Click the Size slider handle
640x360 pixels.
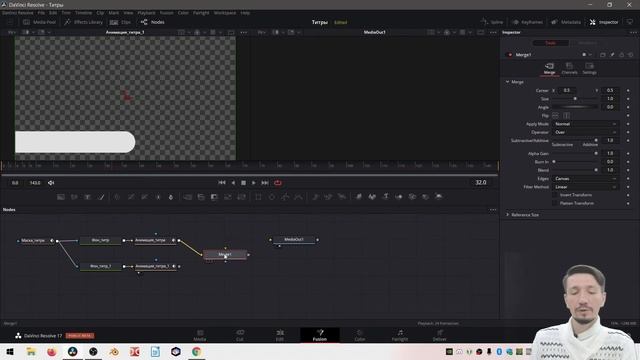point(575,99)
